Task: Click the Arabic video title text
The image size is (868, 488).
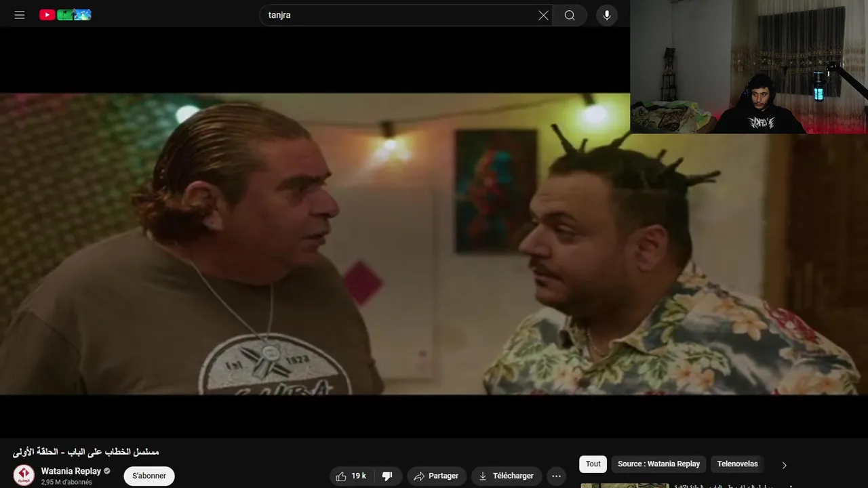Action: (x=85, y=451)
